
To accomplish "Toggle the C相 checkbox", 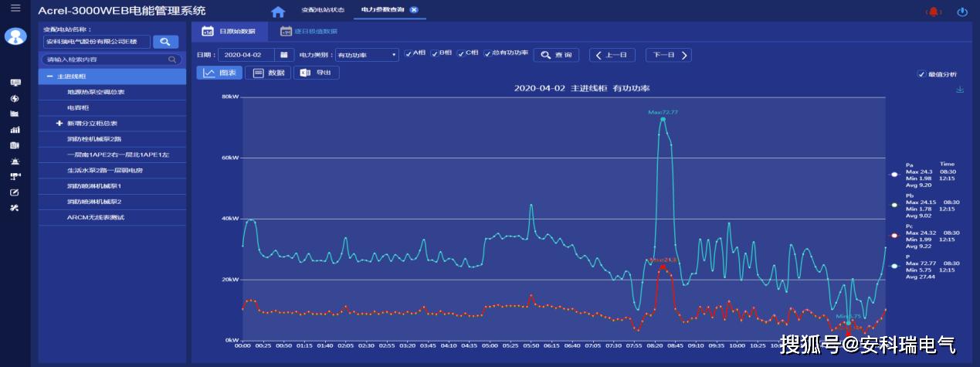I will (460, 53).
